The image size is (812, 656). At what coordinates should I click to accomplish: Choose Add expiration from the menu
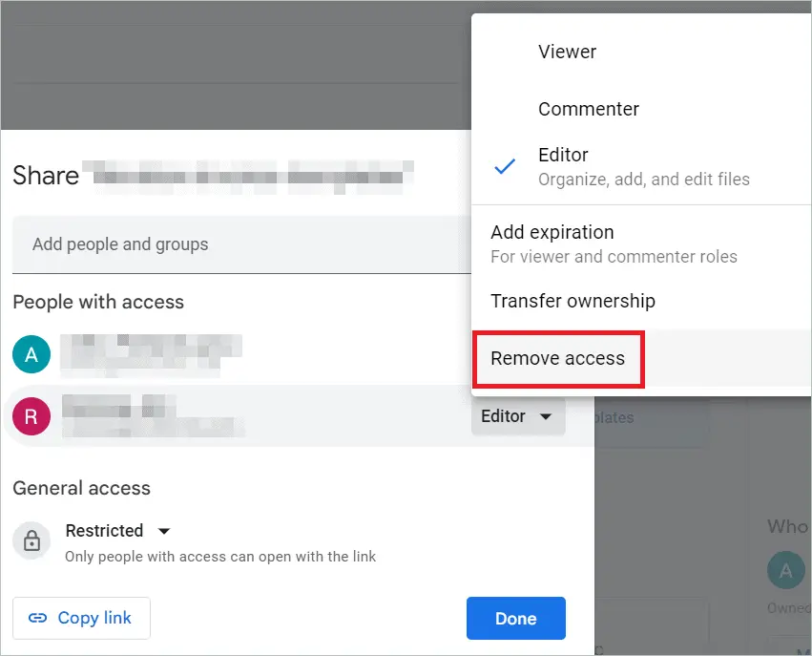tap(552, 232)
